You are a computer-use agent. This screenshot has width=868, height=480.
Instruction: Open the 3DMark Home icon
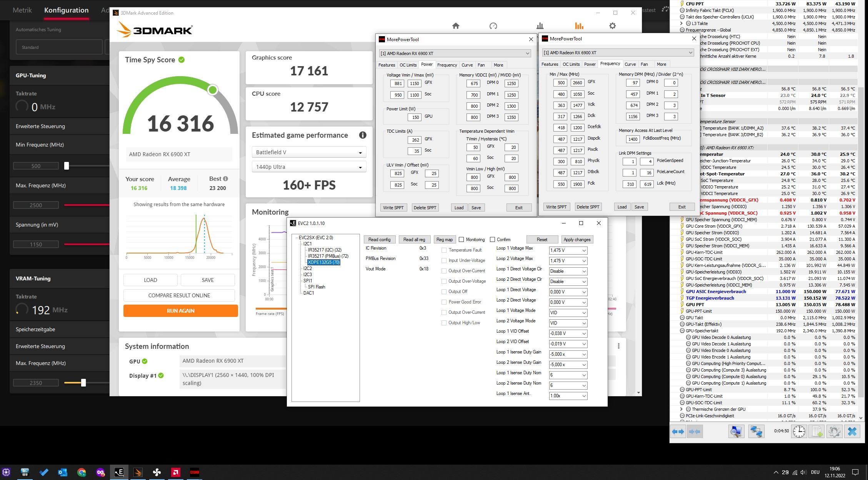coord(456,26)
